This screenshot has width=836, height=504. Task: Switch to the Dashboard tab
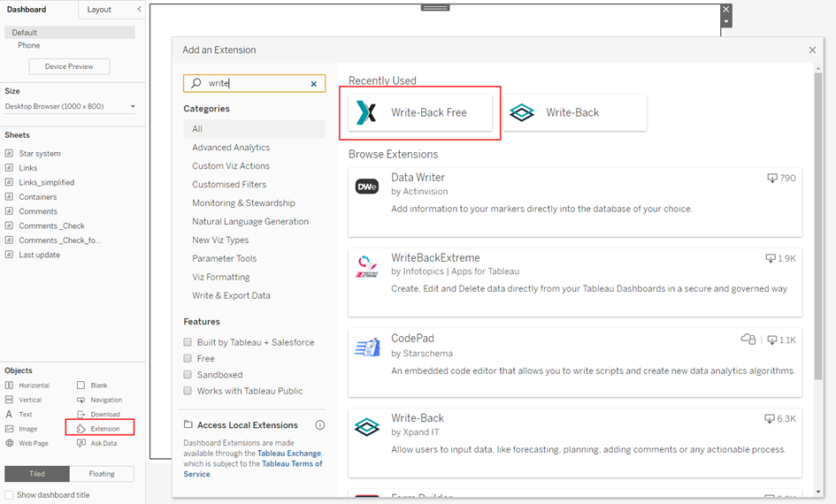27,9
